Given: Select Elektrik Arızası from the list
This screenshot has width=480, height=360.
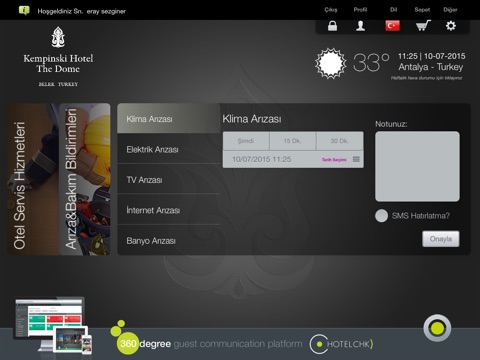Looking at the screenshot, I should [169, 149].
